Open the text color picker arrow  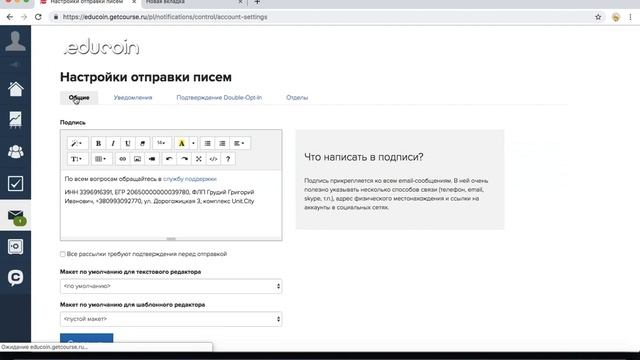coord(193,143)
